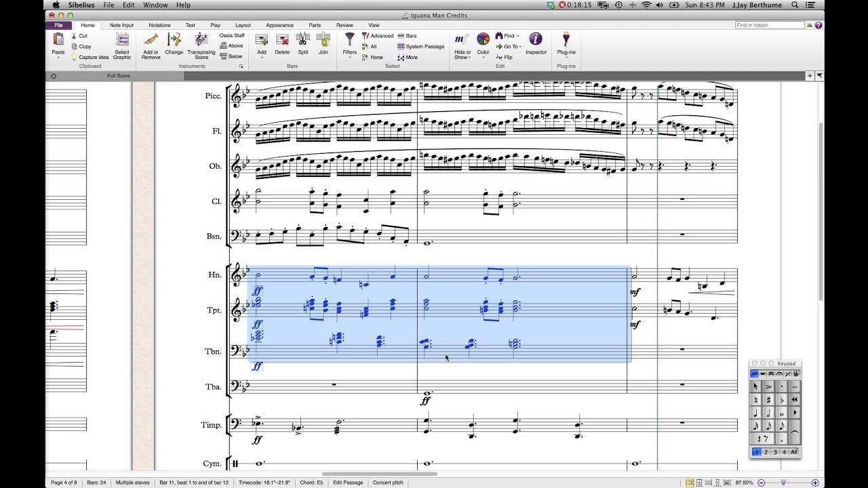Viewport: 868px width, 488px height.
Task: Open the Appearance ribbon tab
Action: 279,25
